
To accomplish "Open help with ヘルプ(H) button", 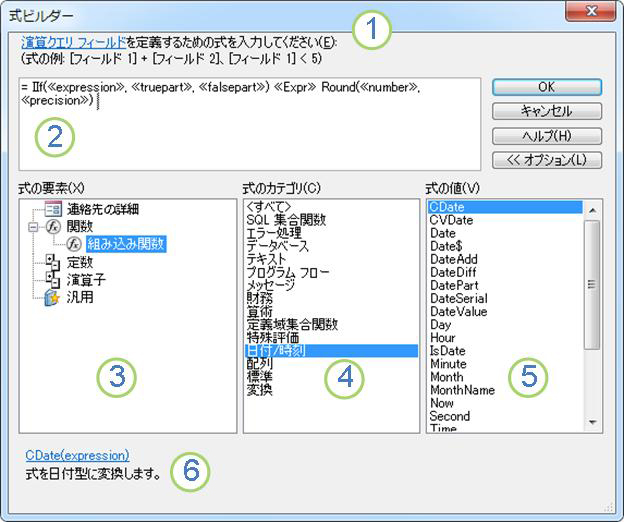I will point(547,136).
